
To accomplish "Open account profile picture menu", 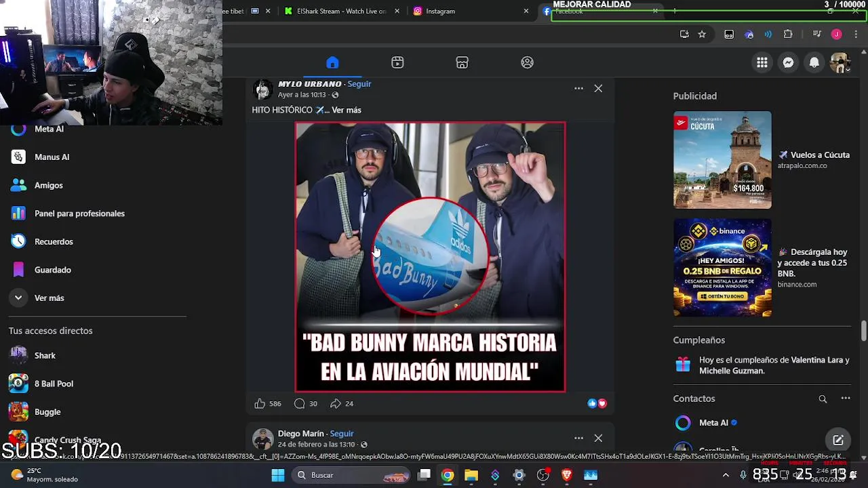I will click(x=840, y=62).
